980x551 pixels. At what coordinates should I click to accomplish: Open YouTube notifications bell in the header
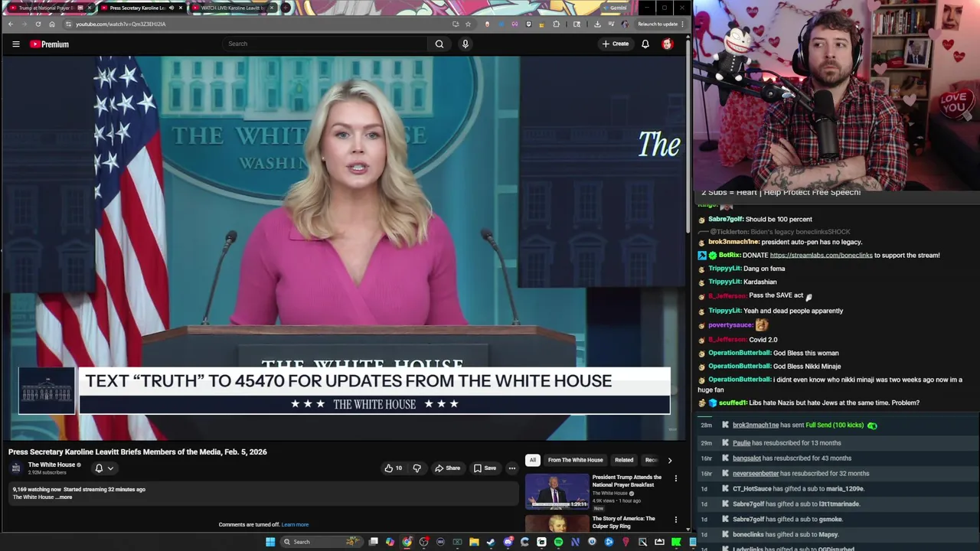pyautogui.click(x=645, y=44)
